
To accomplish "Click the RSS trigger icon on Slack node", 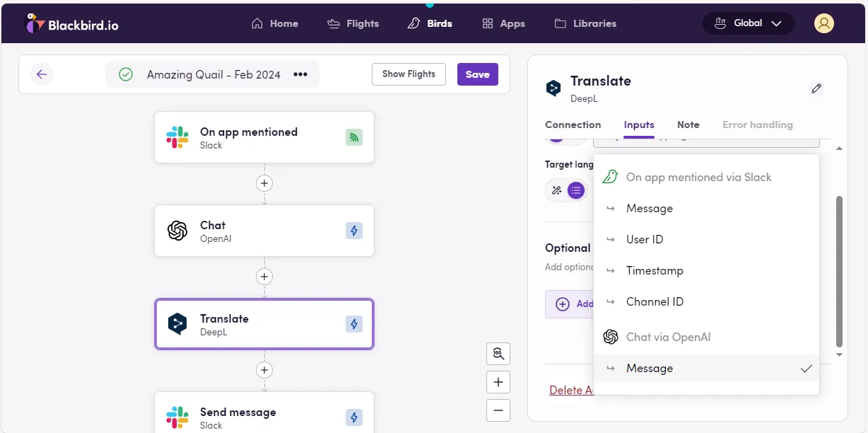I will point(353,137).
